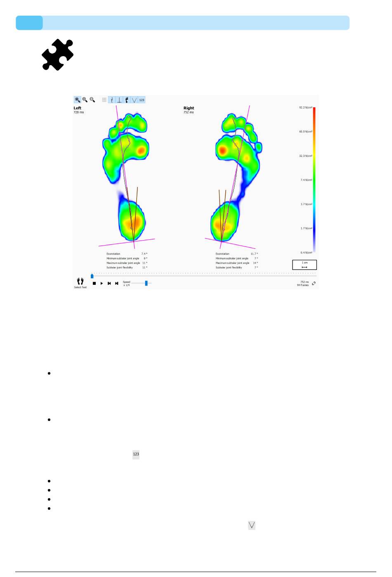Click the right foot Exorotation 11.7° value
392x577 pixels.
(254, 254)
